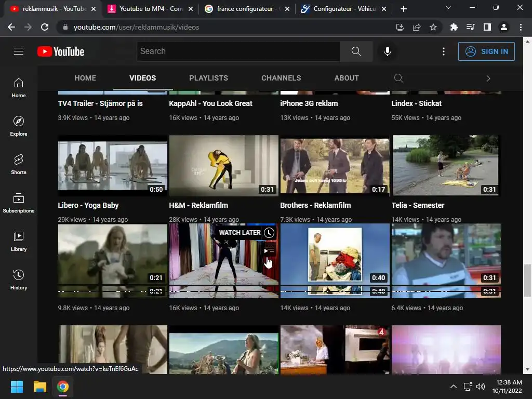Image resolution: width=532 pixels, height=399 pixels.
Task: Open the PLAYLISTS channel tab
Action: (x=208, y=78)
